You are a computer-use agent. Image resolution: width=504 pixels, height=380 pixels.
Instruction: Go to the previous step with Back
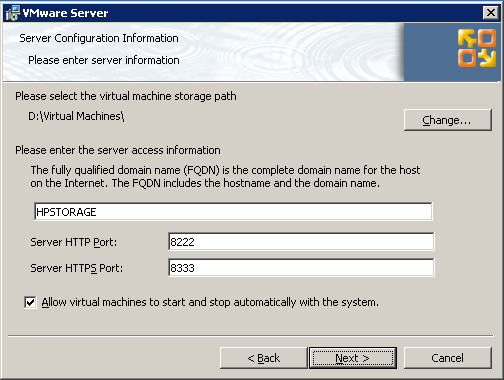pos(263,358)
